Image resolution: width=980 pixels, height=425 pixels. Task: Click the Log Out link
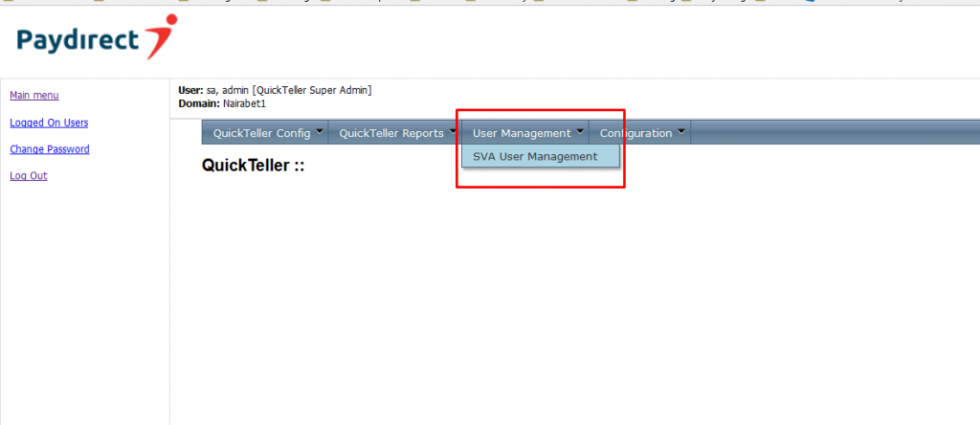click(x=29, y=175)
